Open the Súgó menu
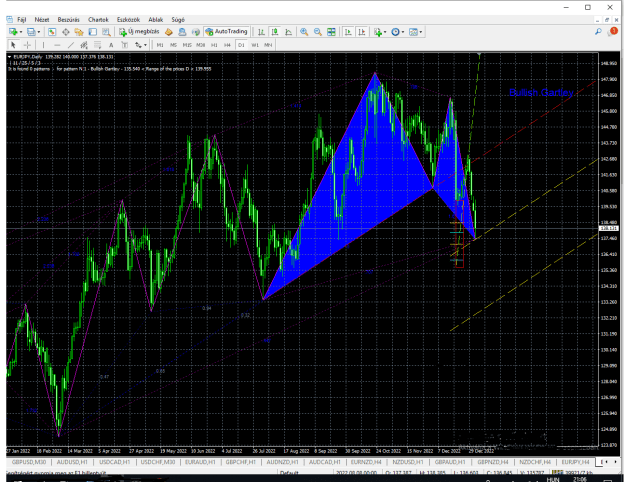The height and width of the screenshot is (482, 625). point(178,20)
